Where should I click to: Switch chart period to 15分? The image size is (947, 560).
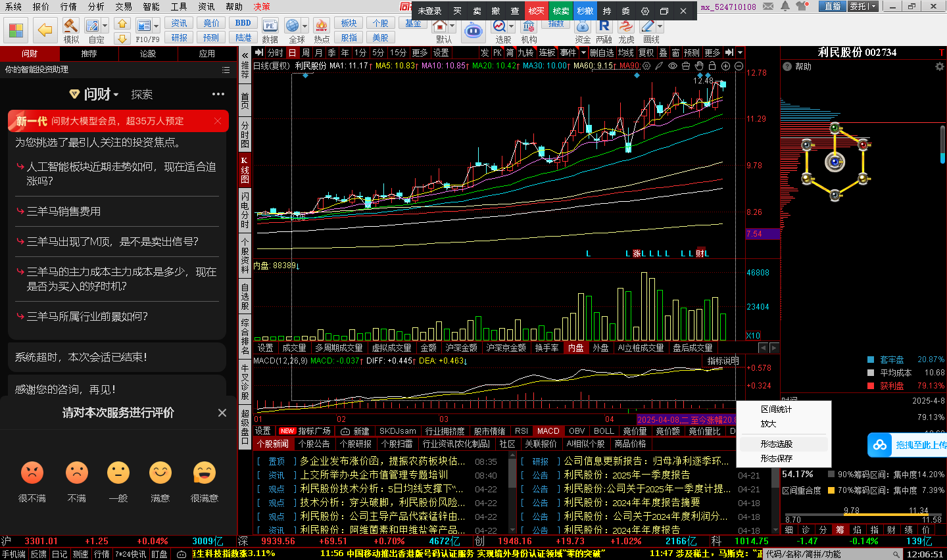tap(398, 53)
